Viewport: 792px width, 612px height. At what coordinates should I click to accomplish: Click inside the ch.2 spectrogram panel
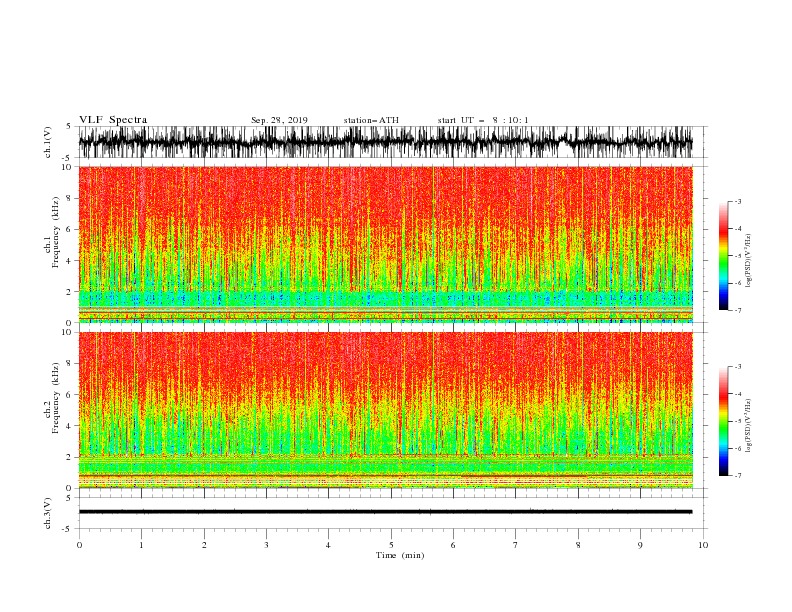(x=385, y=410)
